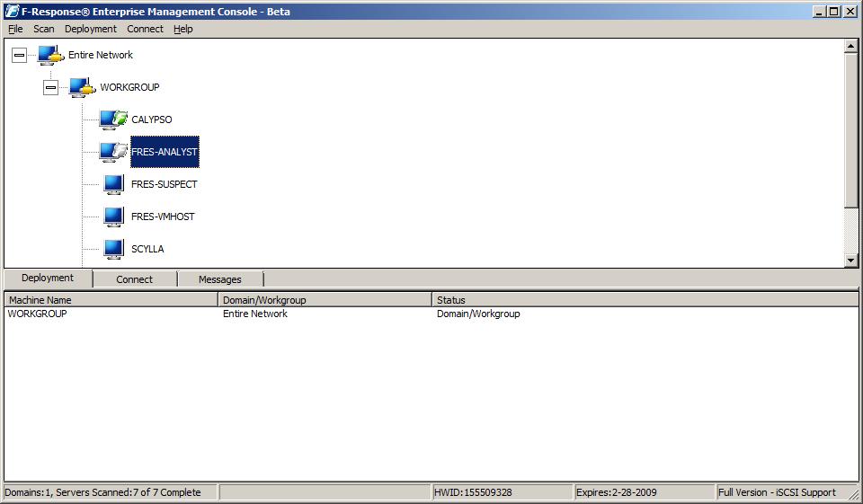This screenshot has width=863, height=504.
Task: Select CALYPSO in the tree
Action: 151,119
